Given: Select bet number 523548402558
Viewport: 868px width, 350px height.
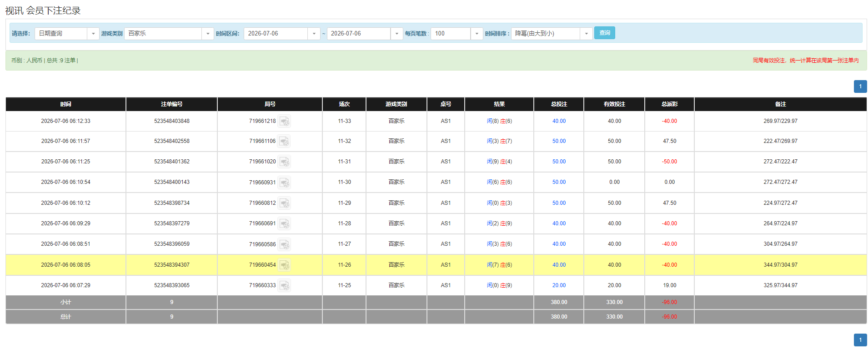Looking at the screenshot, I should click(x=172, y=141).
